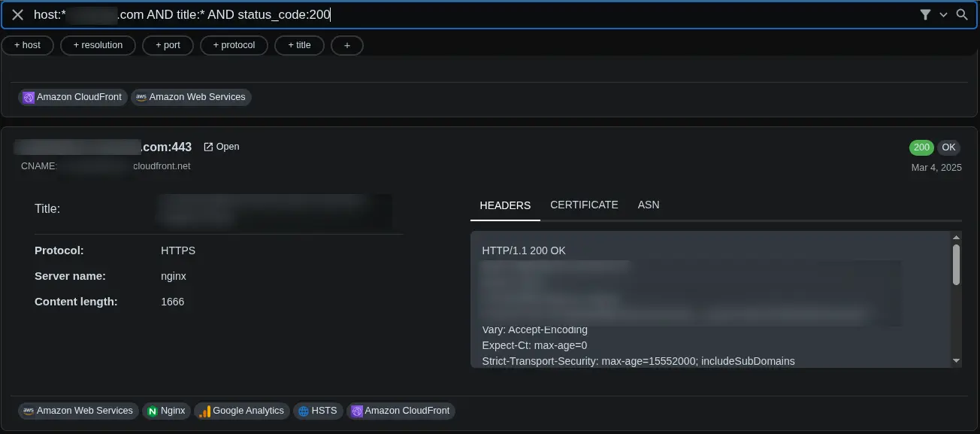Switch to the CERTIFICATE tab
Screen dimensions: 980x434
tap(584, 205)
